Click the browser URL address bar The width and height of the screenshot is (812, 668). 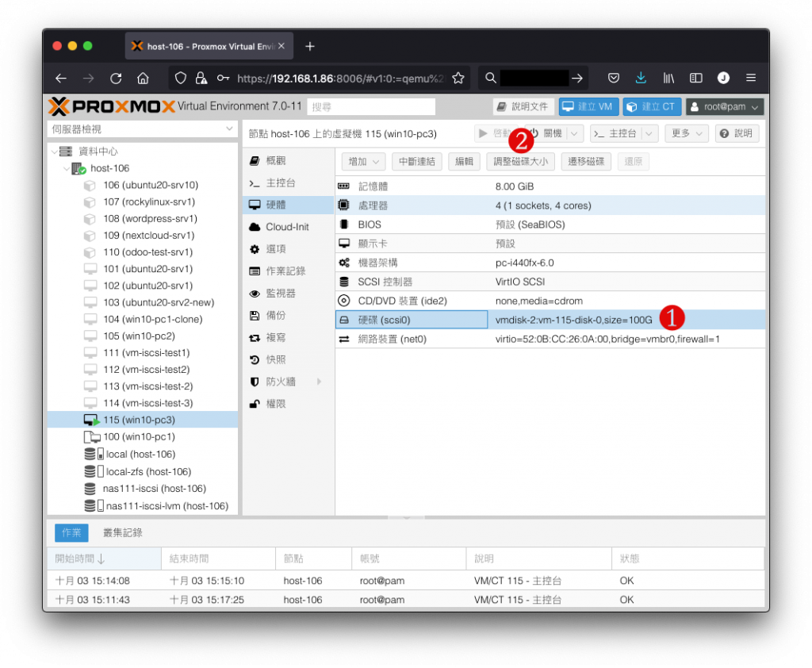tap(339, 79)
